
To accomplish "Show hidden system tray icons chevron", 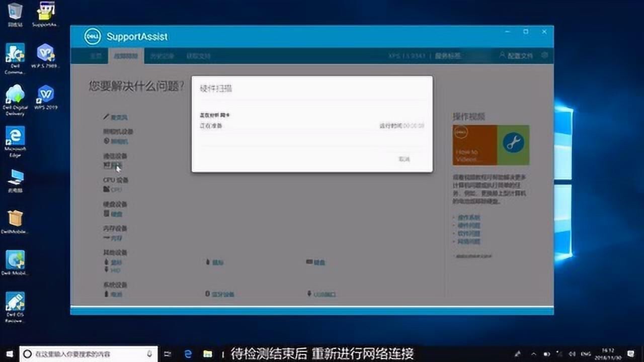I will pos(534,354).
